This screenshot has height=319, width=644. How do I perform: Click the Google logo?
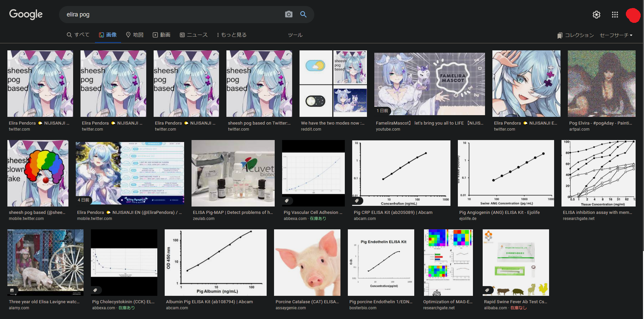click(x=26, y=14)
